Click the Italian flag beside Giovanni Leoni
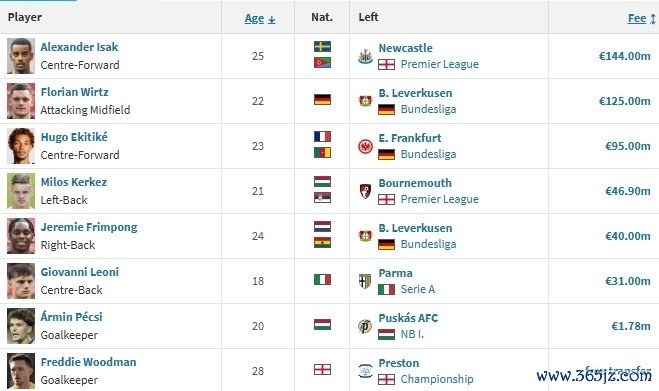Image resolution: width=659 pixels, height=391 pixels. pos(322,280)
